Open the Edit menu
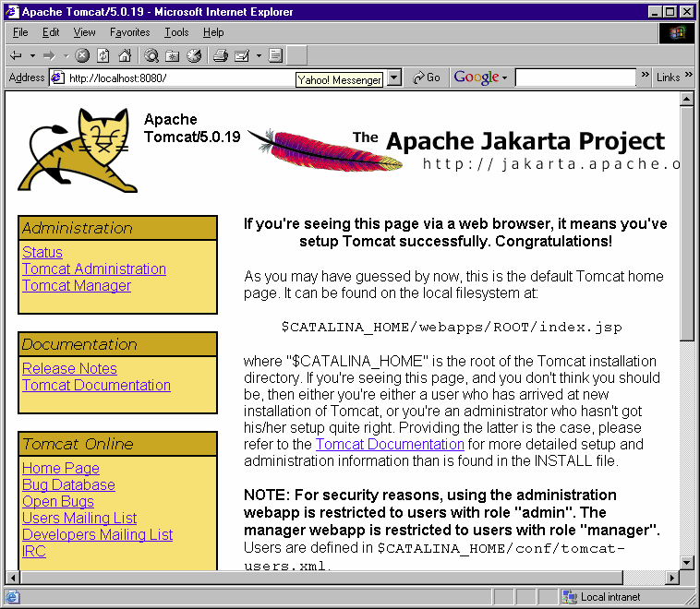The height and width of the screenshot is (609, 700). [51, 32]
